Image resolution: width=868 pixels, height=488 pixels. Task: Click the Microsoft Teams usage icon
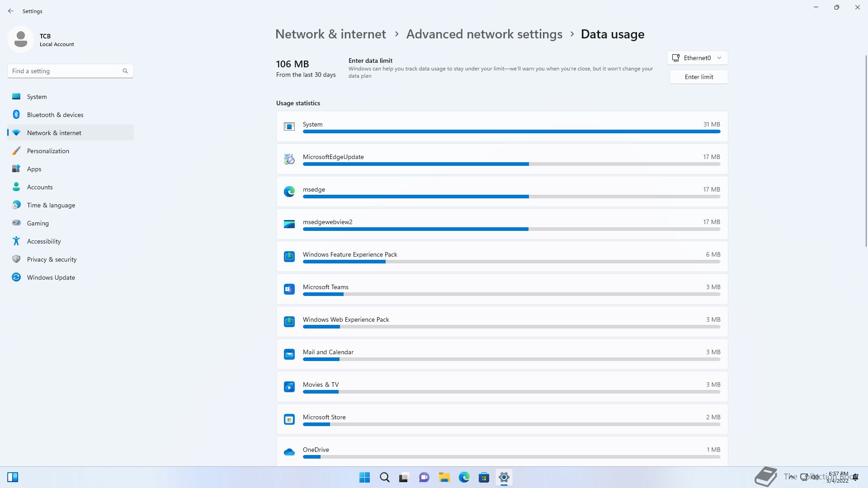(289, 289)
